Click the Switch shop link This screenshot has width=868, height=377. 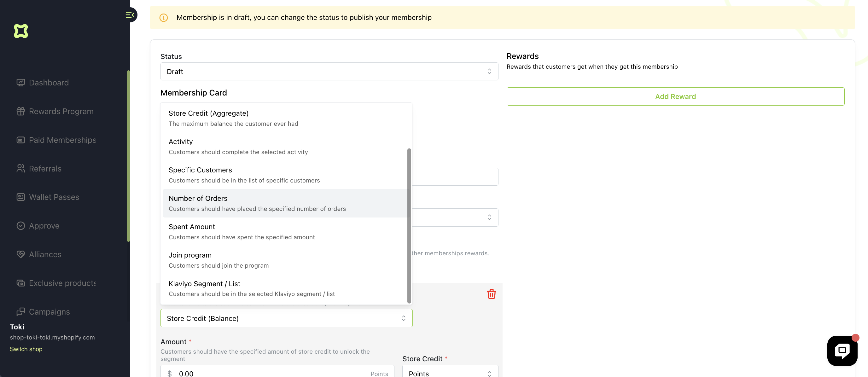[x=26, y=349]
